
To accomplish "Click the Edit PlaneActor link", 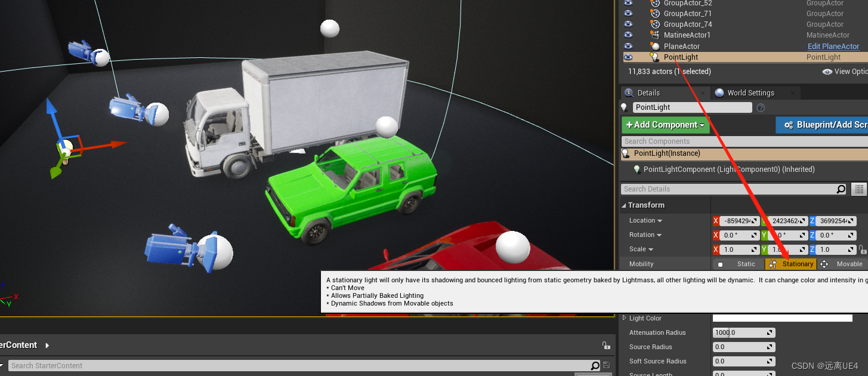I will pos(833,46).
